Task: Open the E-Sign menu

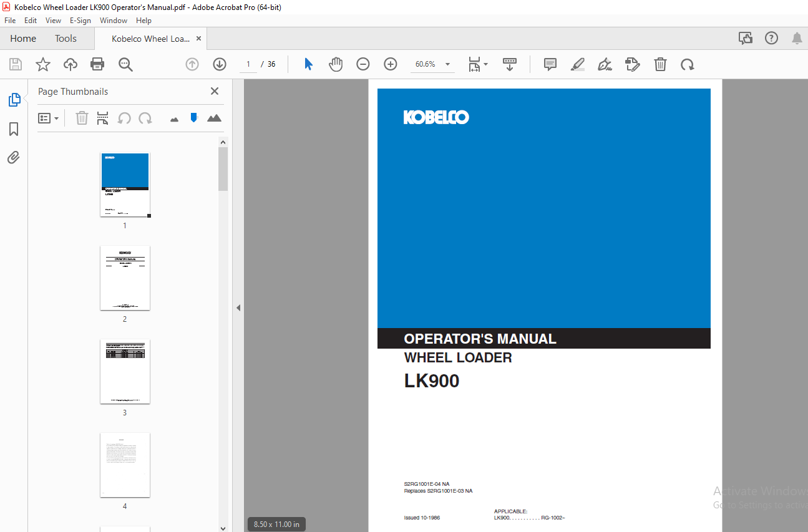Action: pos(80,21)
